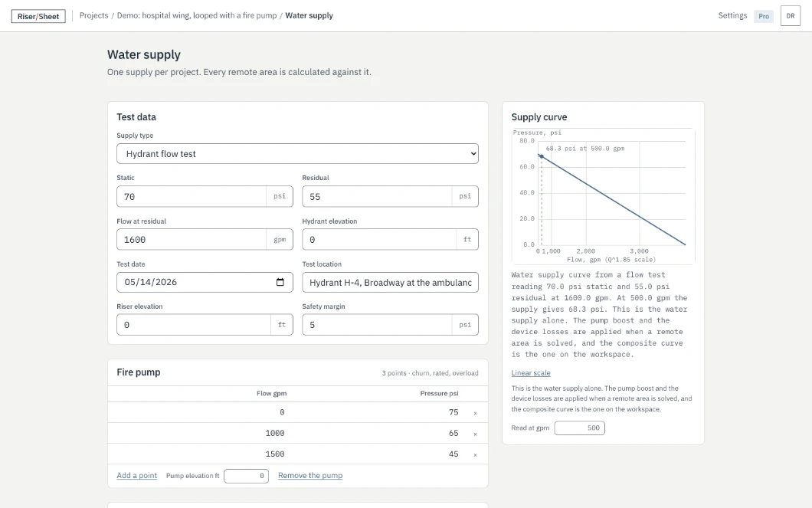Open the Demo: hospital wing breadcrumb
The height and width of the screenshot is (508, 812).
(x=197, y=15)
